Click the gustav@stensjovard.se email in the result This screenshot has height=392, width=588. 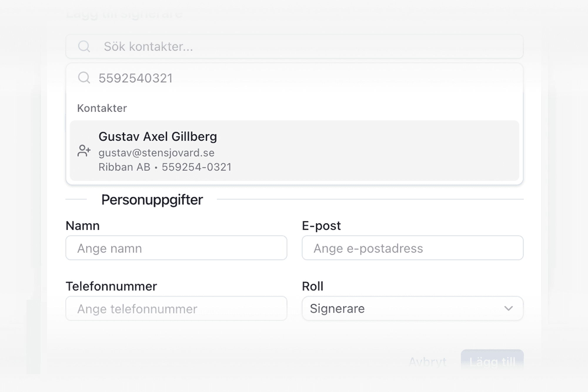point(156,153)
